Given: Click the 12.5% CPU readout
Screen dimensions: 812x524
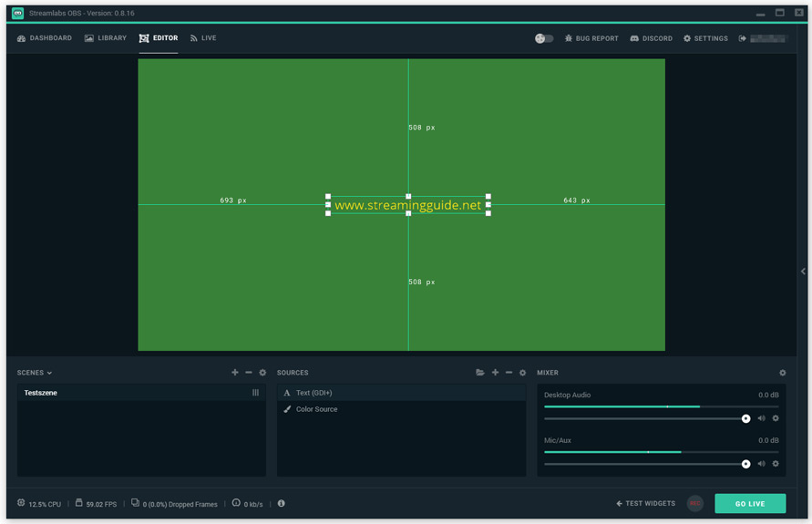Looking at the screenshot, I should [x=45, y=504].
